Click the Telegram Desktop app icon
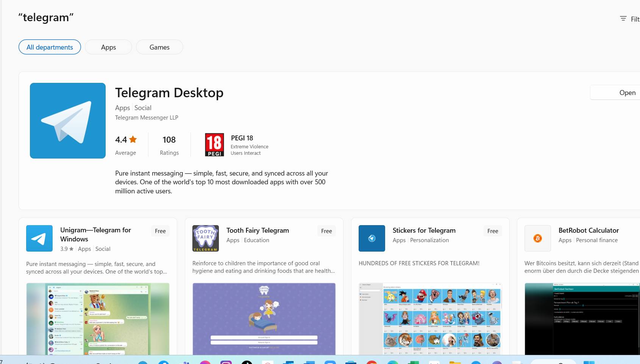Viewport: 640px width, 364px height. 68,121
